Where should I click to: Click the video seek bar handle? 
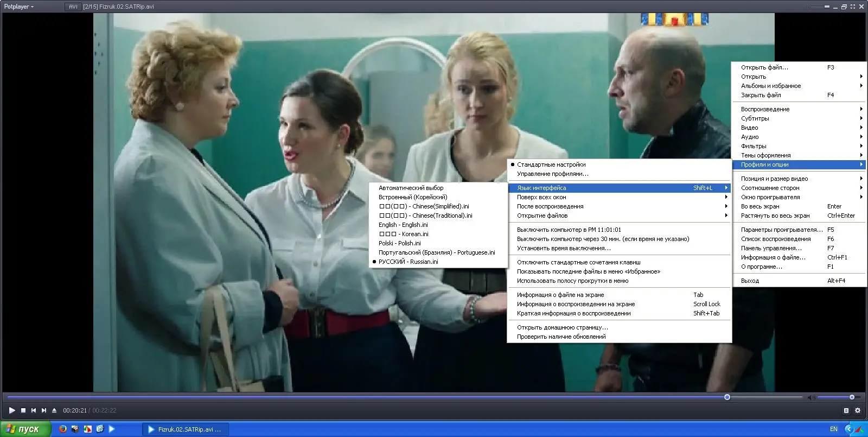point(727,397)
